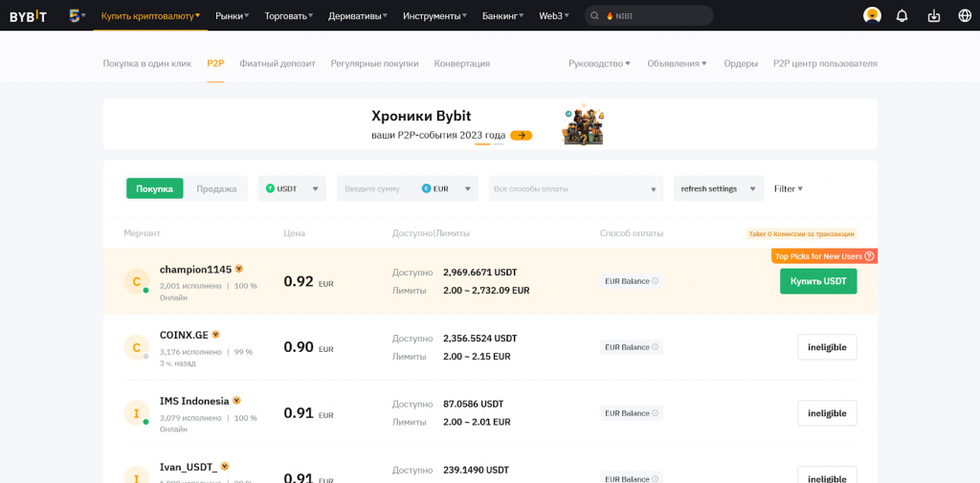Open Купить криптовалюту menu
The image size is (980, 483).
click(150, 15)
